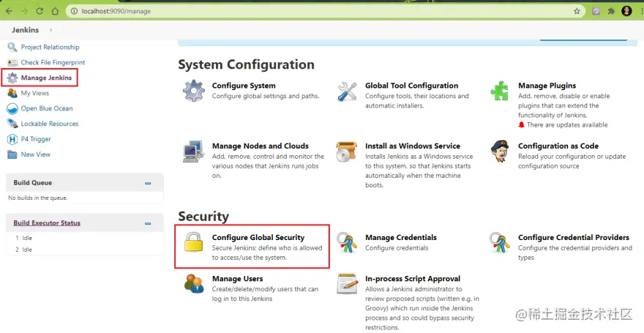Expand the Jenkins breadcrumb arrow

click(x=51, y=30)
